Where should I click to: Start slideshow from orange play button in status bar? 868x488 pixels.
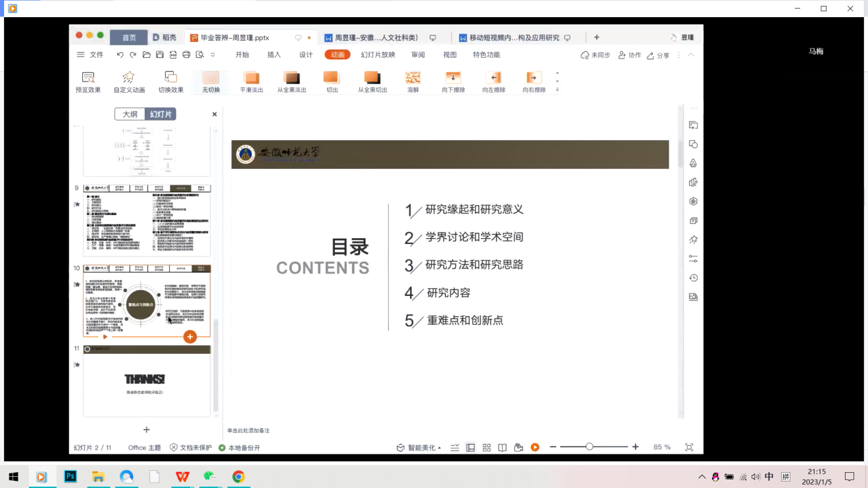[535, 447]
